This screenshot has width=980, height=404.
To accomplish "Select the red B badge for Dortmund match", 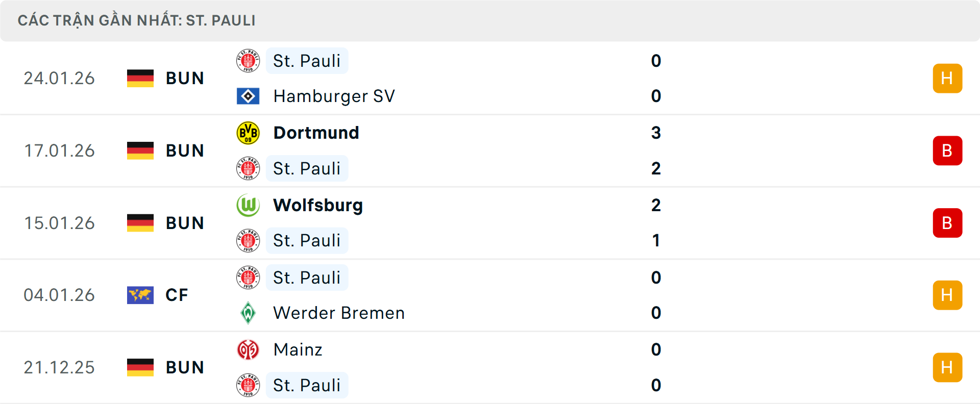I will point(948,150).
